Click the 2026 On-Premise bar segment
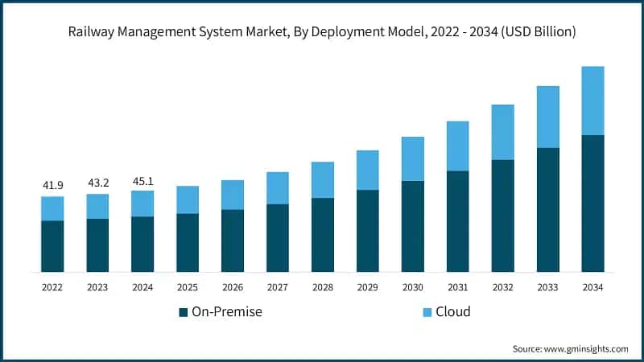644x362 pixels. coord(233,241)
